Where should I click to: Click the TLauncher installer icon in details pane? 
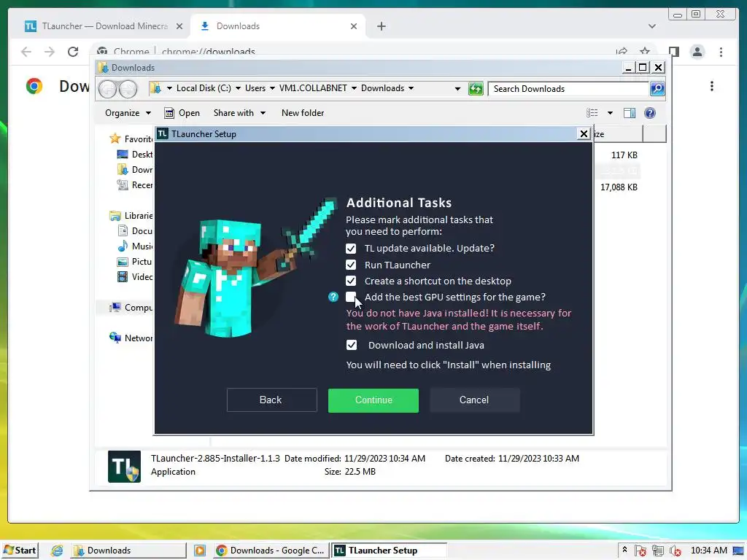pyautogui.click(x=124, y=467)
